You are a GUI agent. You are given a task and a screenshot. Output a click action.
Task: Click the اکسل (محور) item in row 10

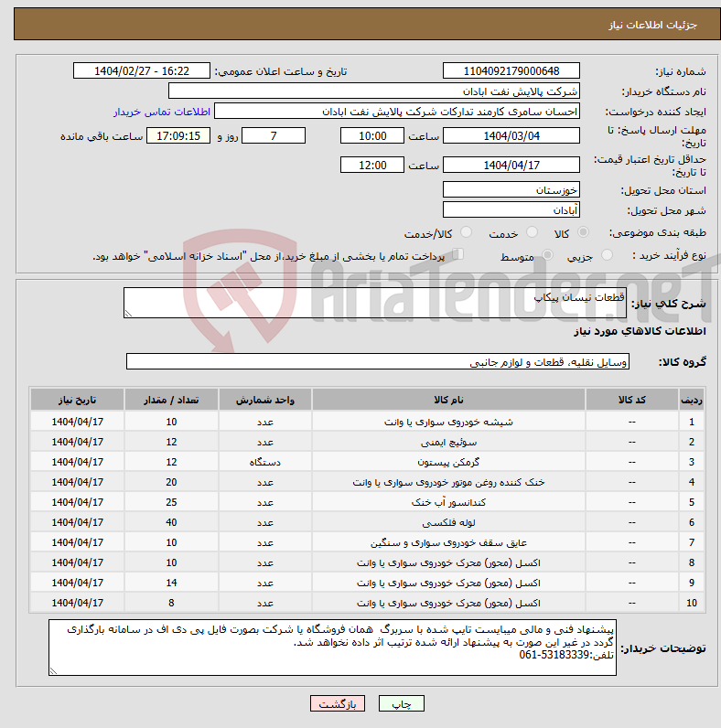coord(448,603)
